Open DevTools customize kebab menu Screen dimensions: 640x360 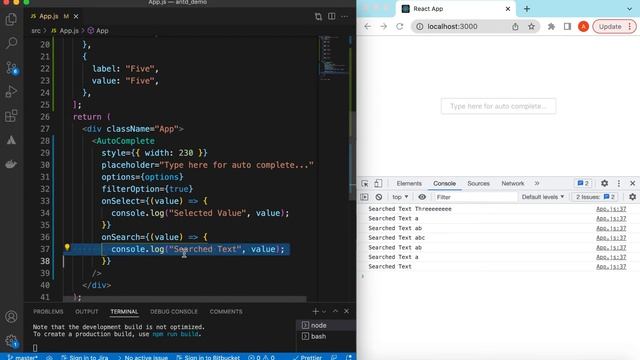tap(619, 183)
